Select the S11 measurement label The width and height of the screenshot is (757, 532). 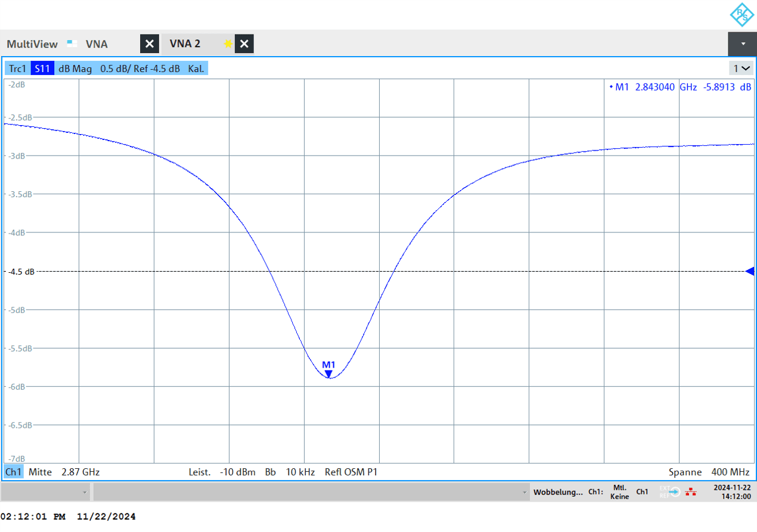pyautogui.click(x=42, y=69)
